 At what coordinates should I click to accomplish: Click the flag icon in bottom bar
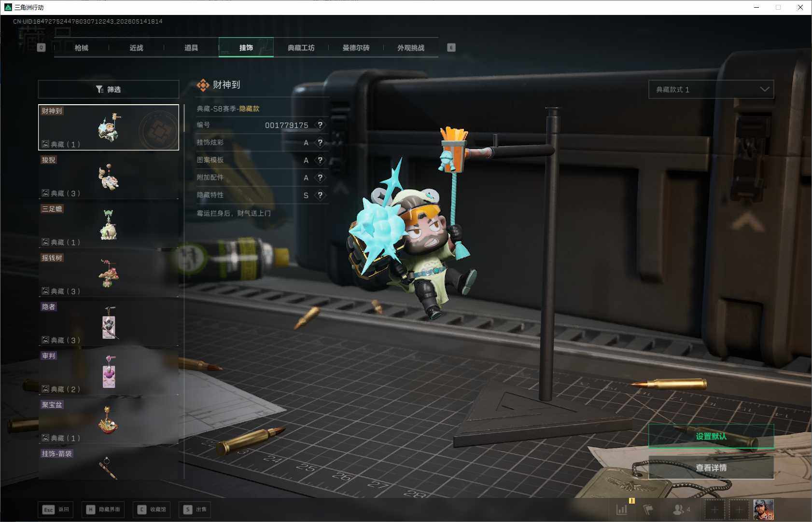(648, 509)
